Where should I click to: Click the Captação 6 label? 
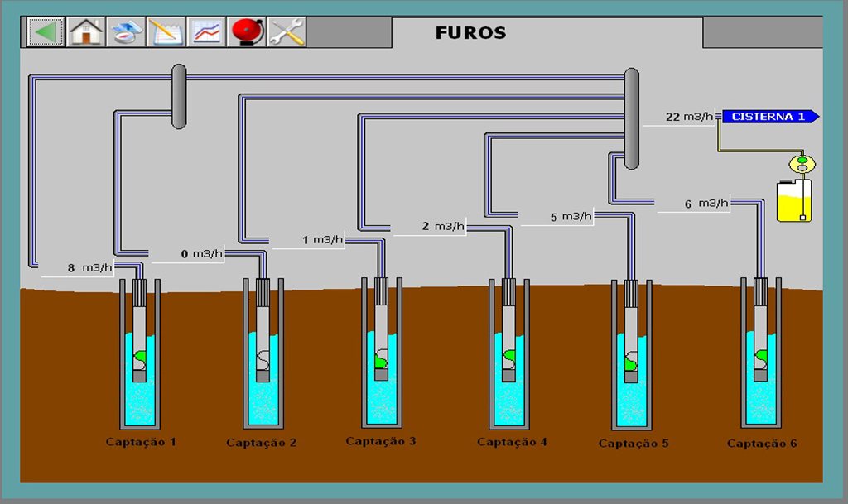click(x=762, y=444)
